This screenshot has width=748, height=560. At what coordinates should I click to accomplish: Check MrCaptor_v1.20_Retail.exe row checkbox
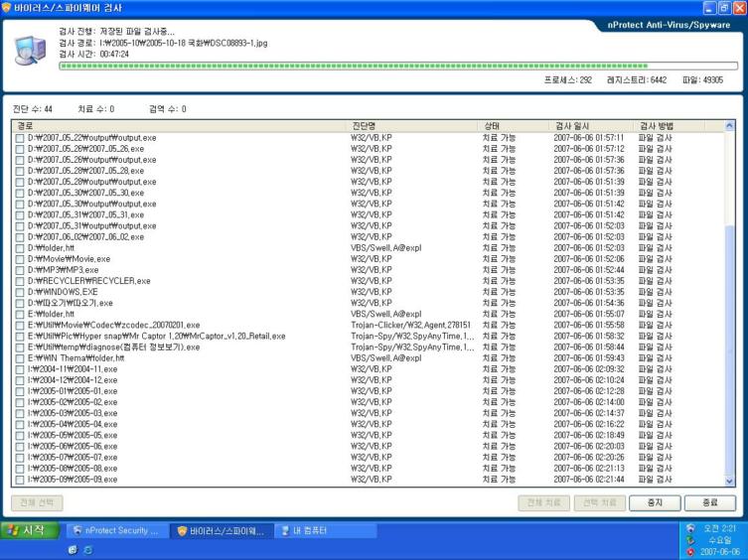pyautogui.click(x=20, y=337)
